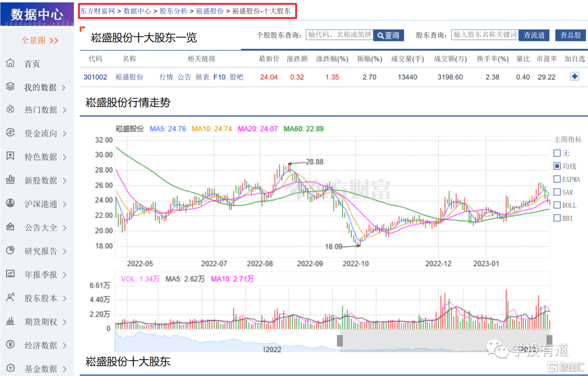Expand 热门数据 submenu arrow
Viewport: 588px width, 376px height.
[64, 110]
